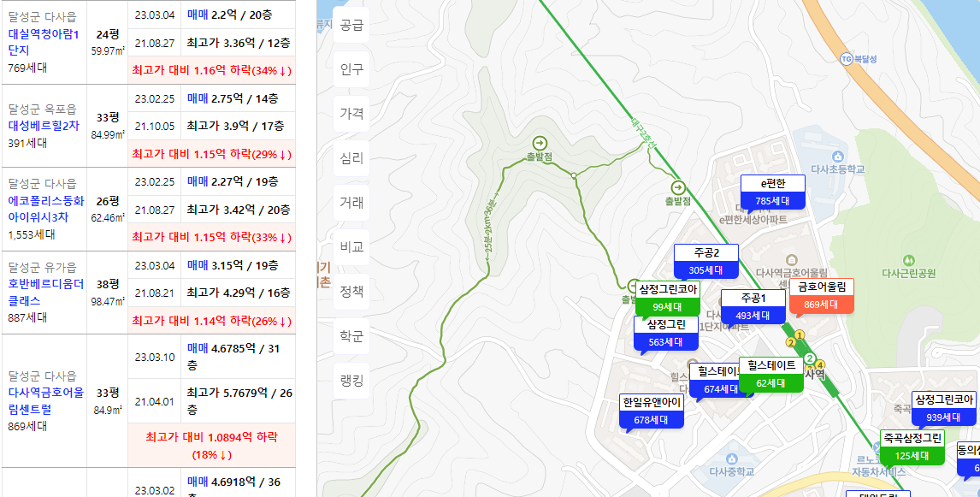Select the 주공2 305세대 map marker
The image size is (980, 497).
click(706, 261)
